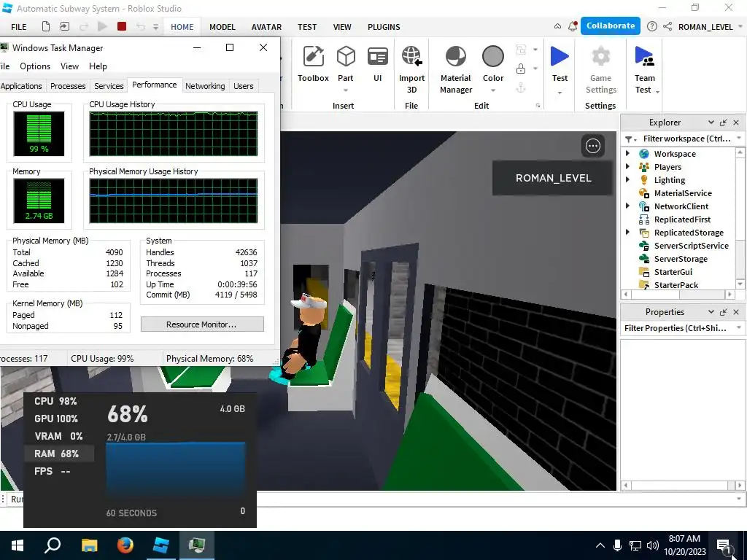
Task: Open the UI insert tool
Action: (377, 64)
